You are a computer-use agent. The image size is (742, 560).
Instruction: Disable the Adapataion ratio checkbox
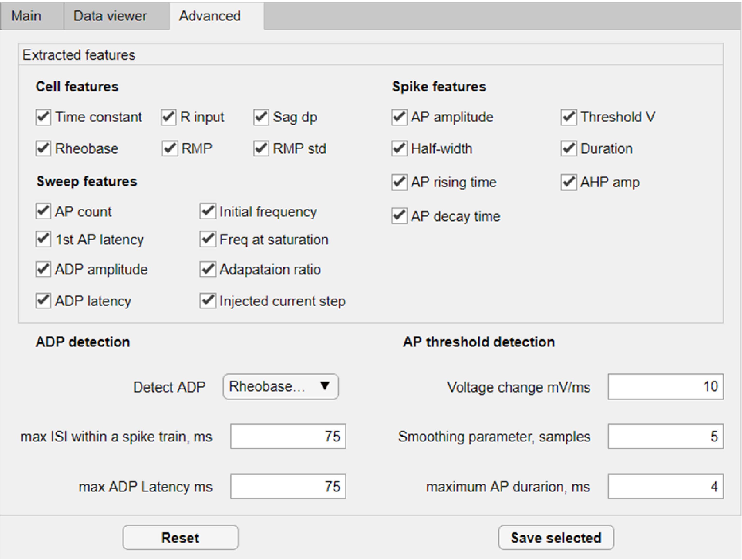(208, 269)
